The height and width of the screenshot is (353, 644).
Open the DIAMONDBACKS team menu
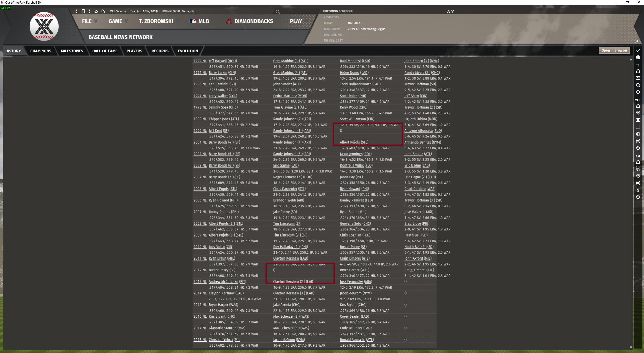pyautogui.click(x=249, y=21)
